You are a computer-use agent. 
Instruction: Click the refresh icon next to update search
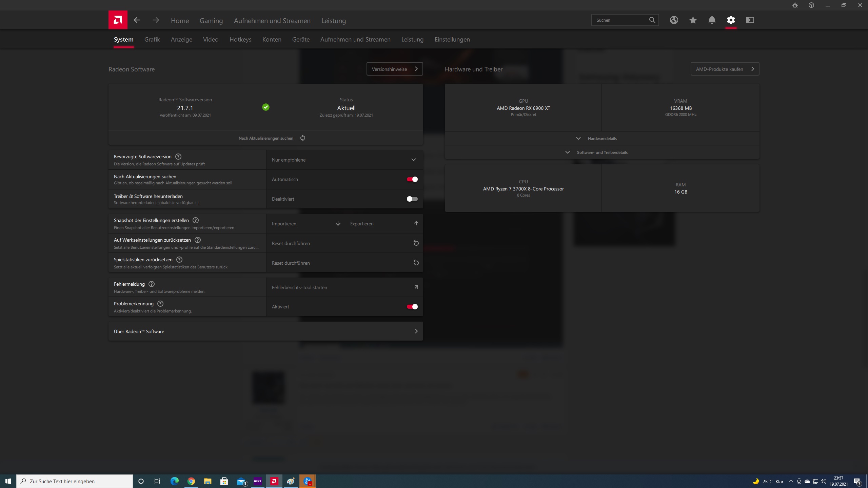point(303,138)
